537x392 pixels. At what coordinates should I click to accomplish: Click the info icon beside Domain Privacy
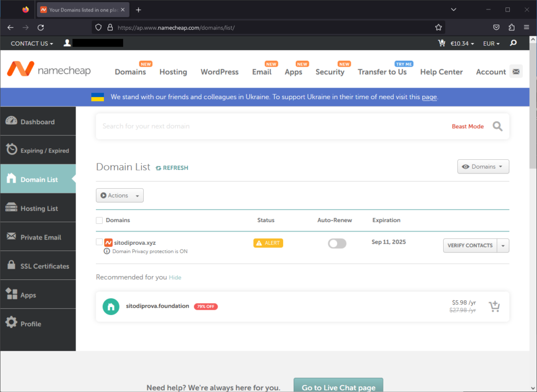(107, 252)
